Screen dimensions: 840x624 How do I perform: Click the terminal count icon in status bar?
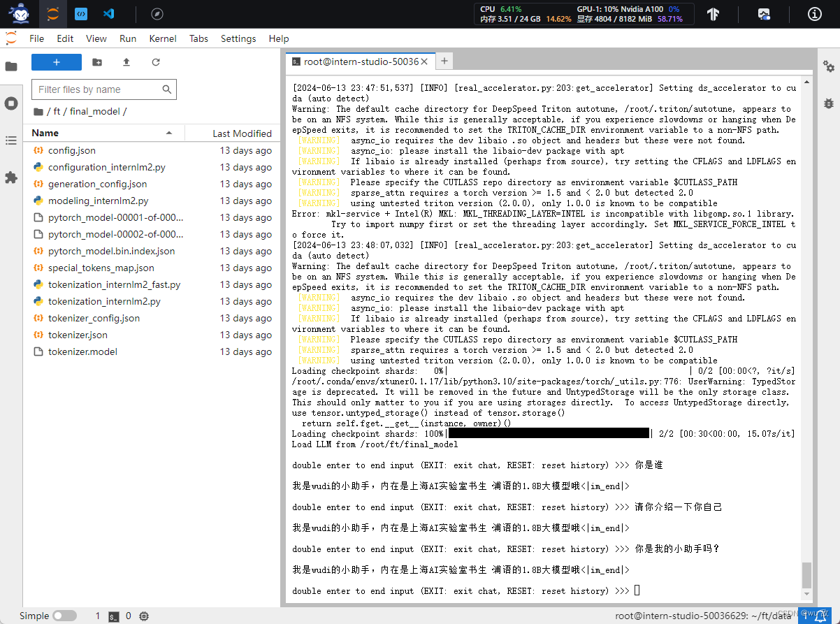(113, 616)
